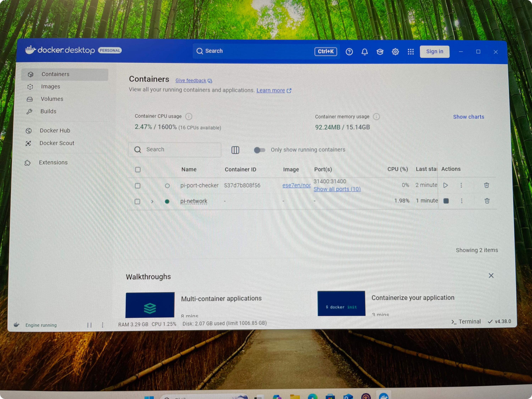The width and height of the screenshot is (532, 399).
Task: Open the ese7en image link
Action: point(296,185)
